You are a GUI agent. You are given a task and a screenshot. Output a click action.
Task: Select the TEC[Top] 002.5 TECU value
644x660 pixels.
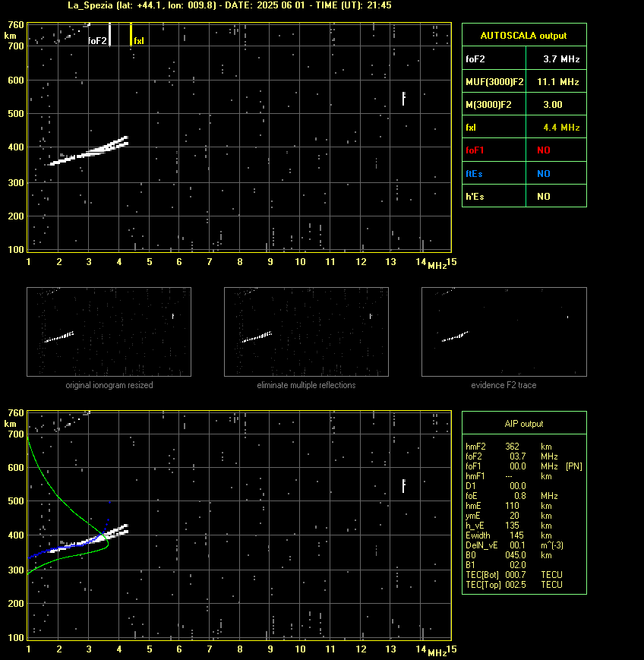tap(516, 585)
